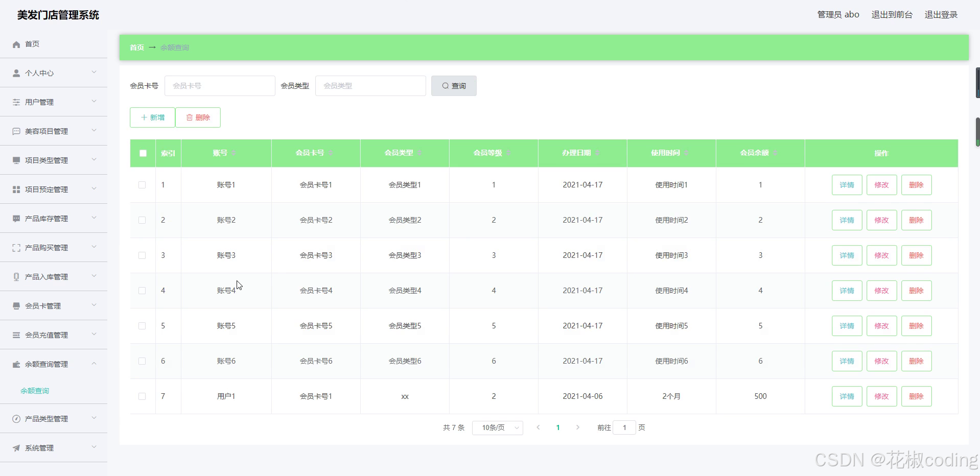Open the 10条/页 page size dropdown

click(498, 427)
